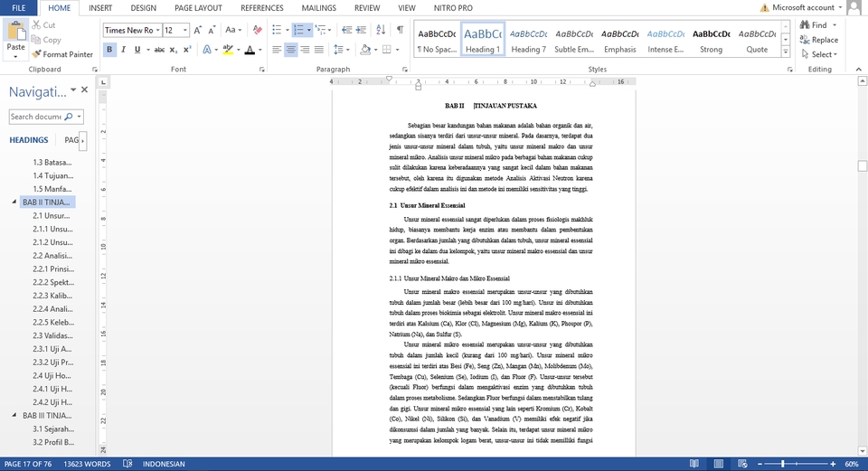This screenshot has height=471, width=868.
Task: Switch to the DESIGN tab
Action: pyautogui.click(x=144, y=8)
